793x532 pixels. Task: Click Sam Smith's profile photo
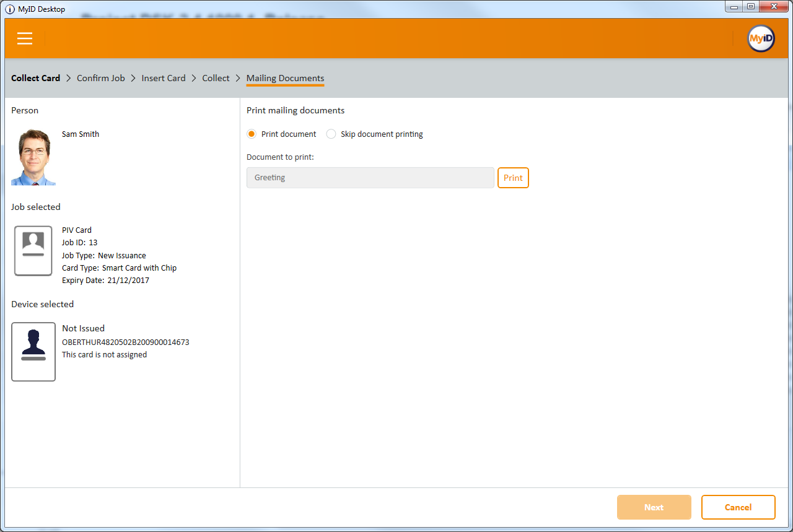click(x=33, y=157)
